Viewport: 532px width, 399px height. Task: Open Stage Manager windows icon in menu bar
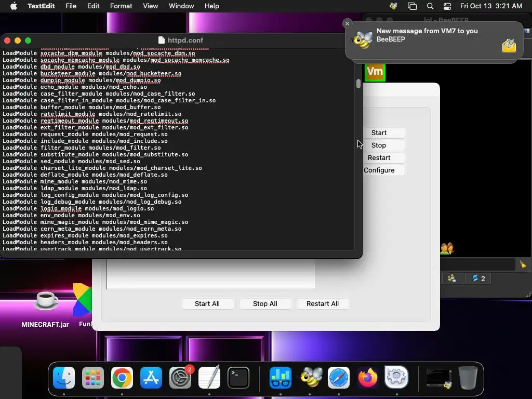pyautogui.click(x=412, y=6)
